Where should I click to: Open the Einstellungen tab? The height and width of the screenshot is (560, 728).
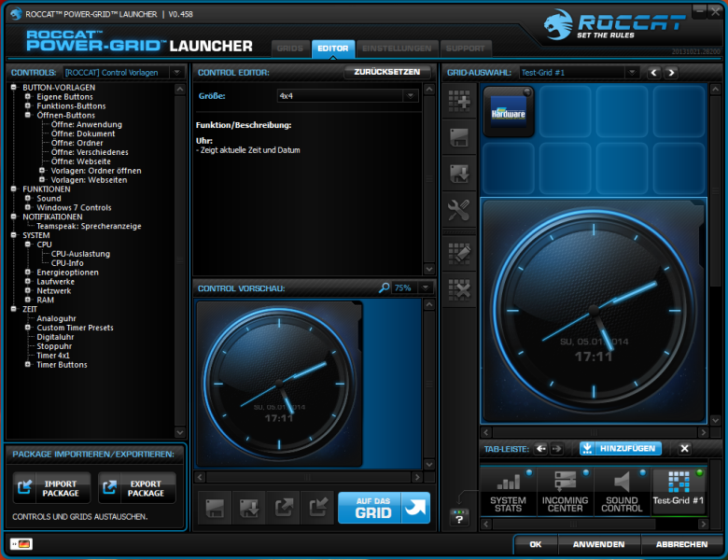397,49
